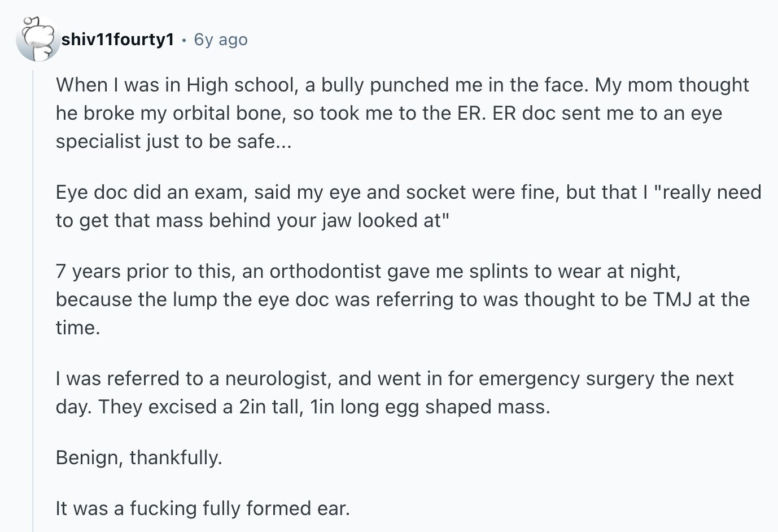This screenshot has width=778, height=532.
Task: Click the line "Benign, thankfully."
Action: [139, 457]
